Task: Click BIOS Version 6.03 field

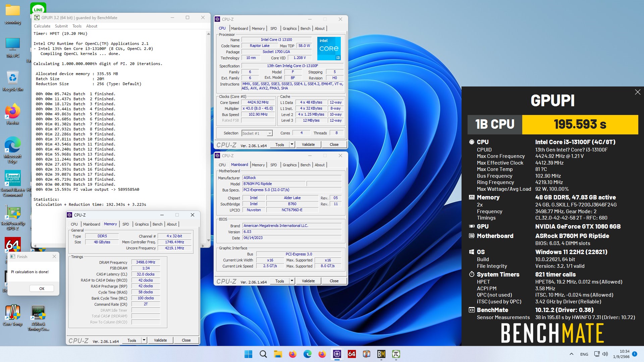Action: click(x=292, y=232)
